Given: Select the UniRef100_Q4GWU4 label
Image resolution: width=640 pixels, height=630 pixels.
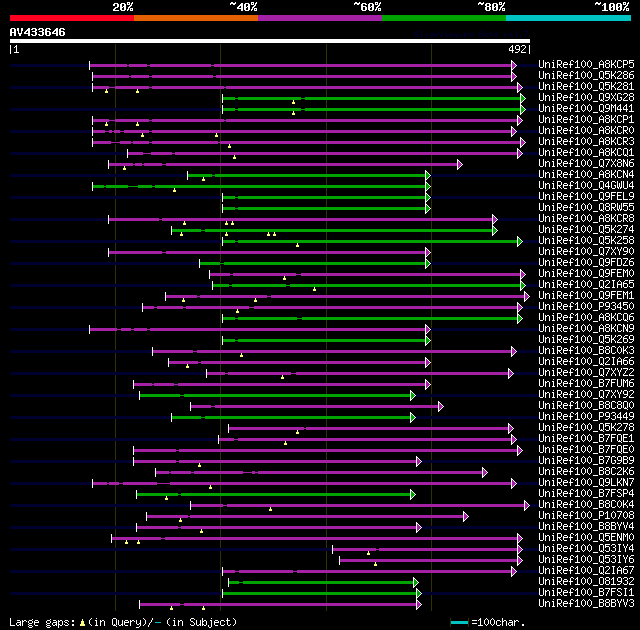Looking at the screenshot, I should point(586,186).
